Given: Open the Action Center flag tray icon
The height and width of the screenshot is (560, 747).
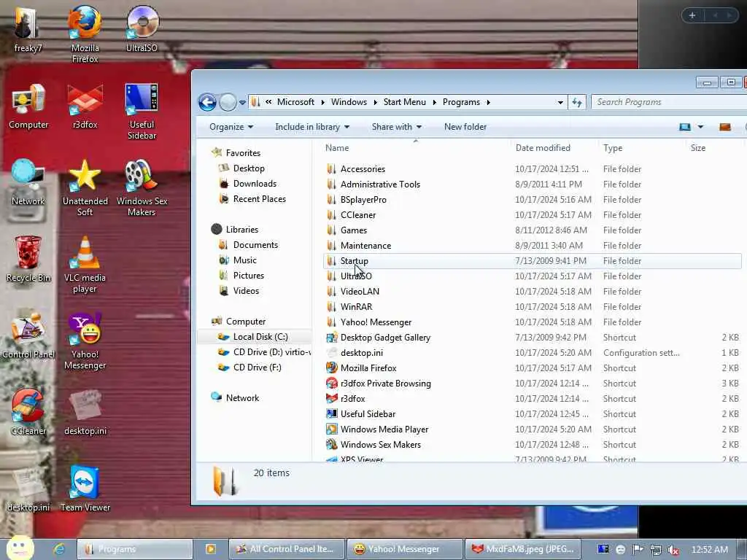Looking at the screenshot, I should (x=638, y=550).
